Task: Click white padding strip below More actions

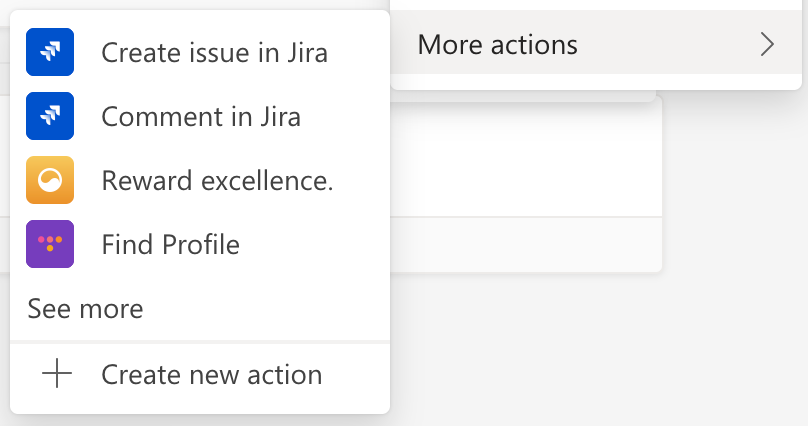Action: pyautogui.click(x=596, y=81)
